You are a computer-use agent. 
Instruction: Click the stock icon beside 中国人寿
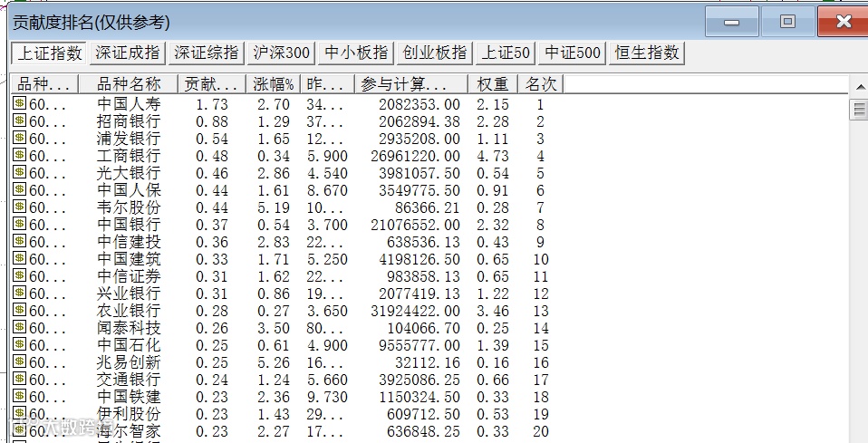click(x=19, y=103)
